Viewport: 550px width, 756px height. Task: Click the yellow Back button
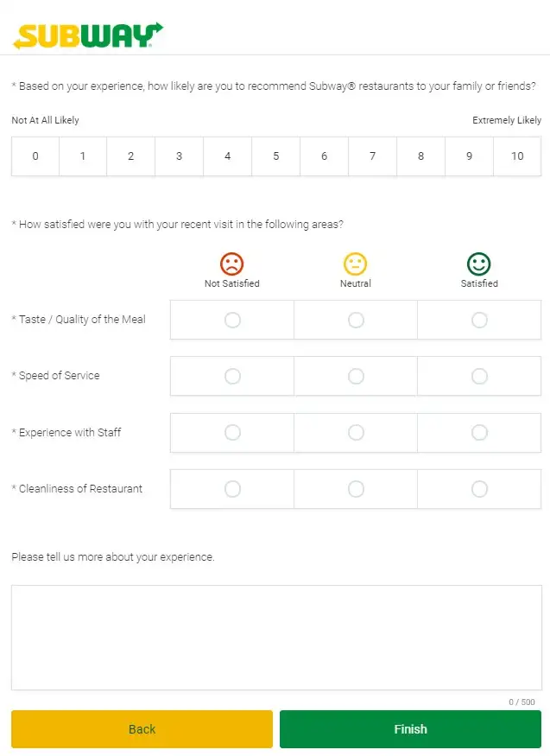(x=141, y=728)
